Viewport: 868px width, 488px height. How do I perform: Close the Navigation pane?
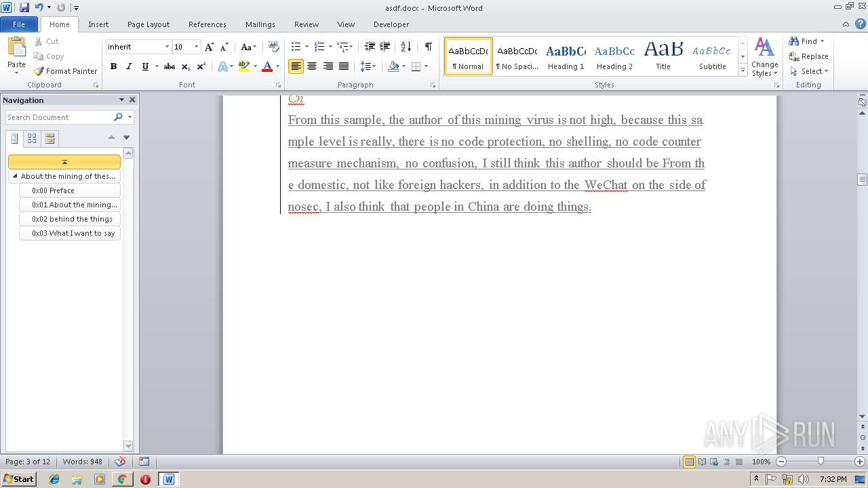click(x=132, y=100)
